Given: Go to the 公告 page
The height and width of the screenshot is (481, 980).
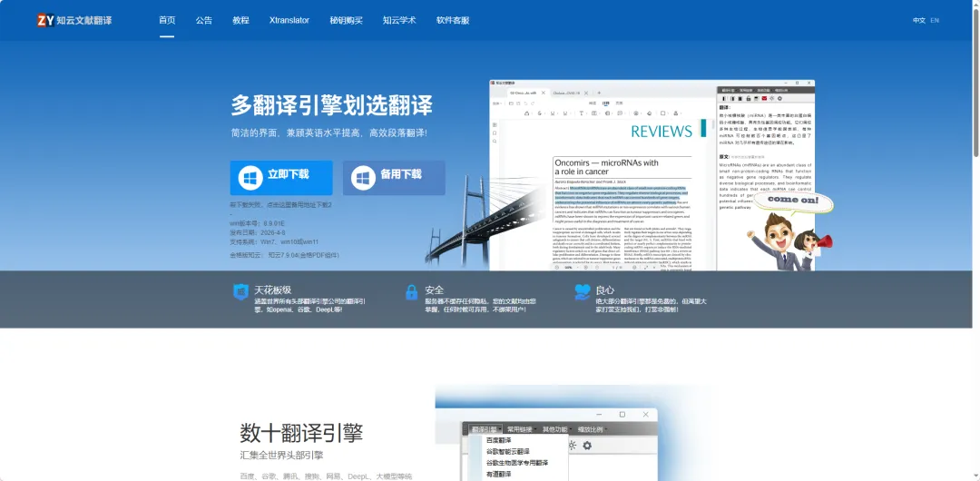Looking at the screenshot, I should coord(204,20).
